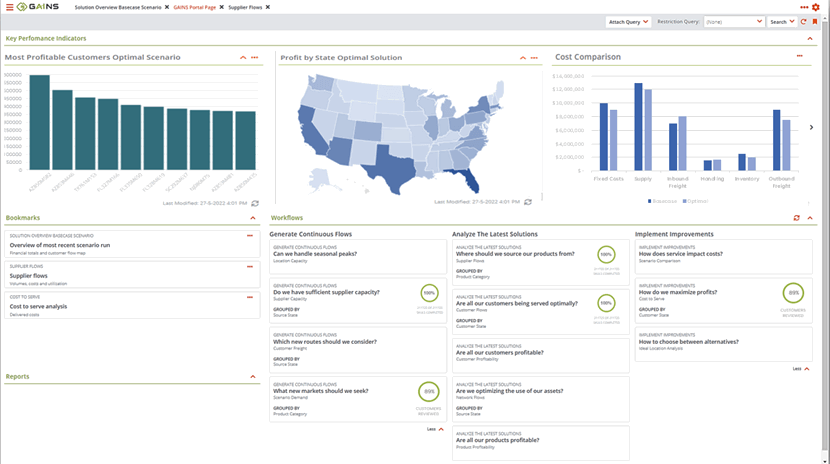Open the Restriction Query combo box
This screenshot has width=830, height=464.
[734, 22]
